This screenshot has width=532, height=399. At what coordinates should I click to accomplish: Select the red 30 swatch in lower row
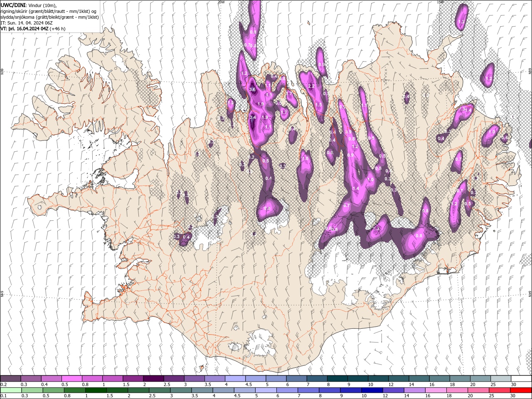[521, 390]
